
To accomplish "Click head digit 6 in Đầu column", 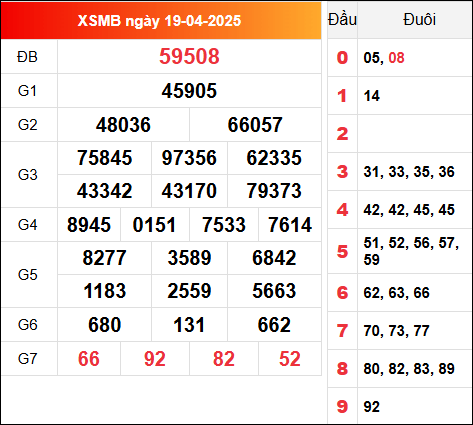I will (x=342, y=293).
